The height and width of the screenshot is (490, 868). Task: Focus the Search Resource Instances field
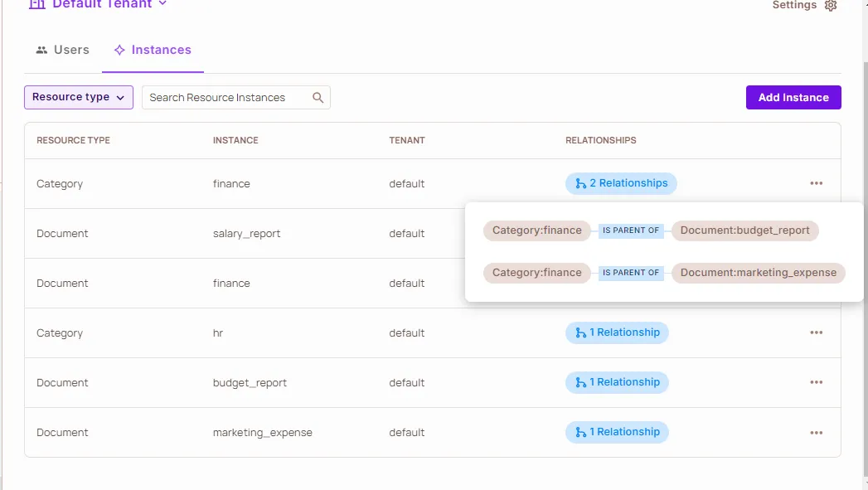[x=225, y=98]
